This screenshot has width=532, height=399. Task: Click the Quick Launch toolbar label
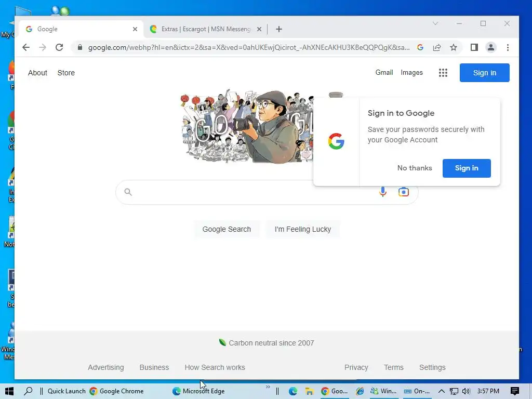coord(66,391)
